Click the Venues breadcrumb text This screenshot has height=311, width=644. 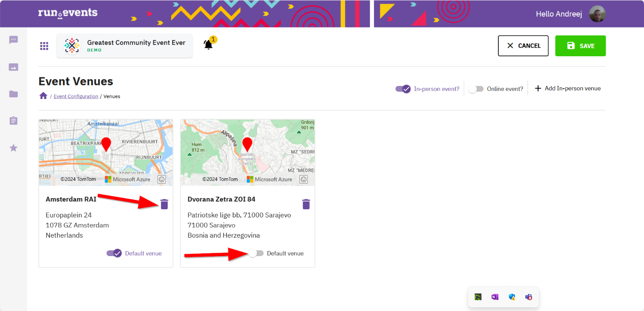coord(112,96)
